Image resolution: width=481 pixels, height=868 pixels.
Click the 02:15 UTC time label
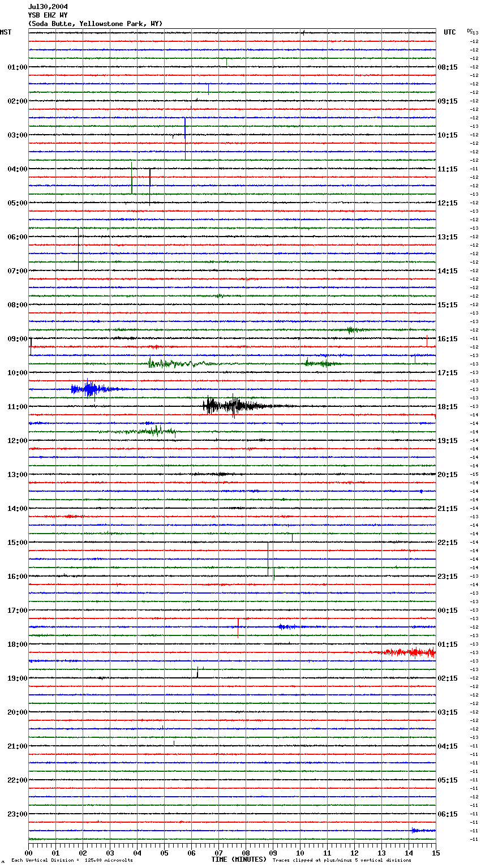pos(448,678)
